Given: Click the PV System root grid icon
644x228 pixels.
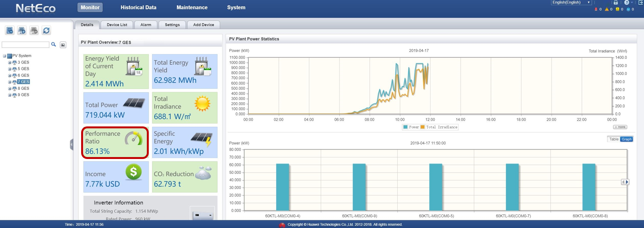Looking at the screenshot, I should 10,56.
